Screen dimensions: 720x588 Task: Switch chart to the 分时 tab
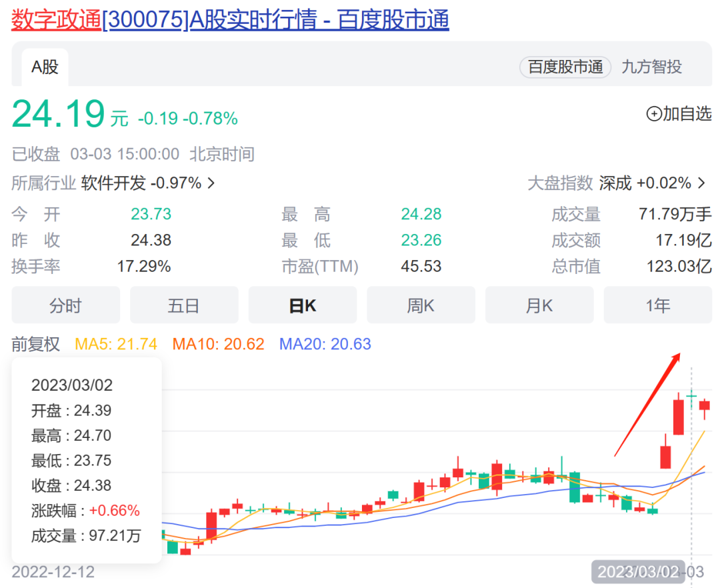coord(65,305)
